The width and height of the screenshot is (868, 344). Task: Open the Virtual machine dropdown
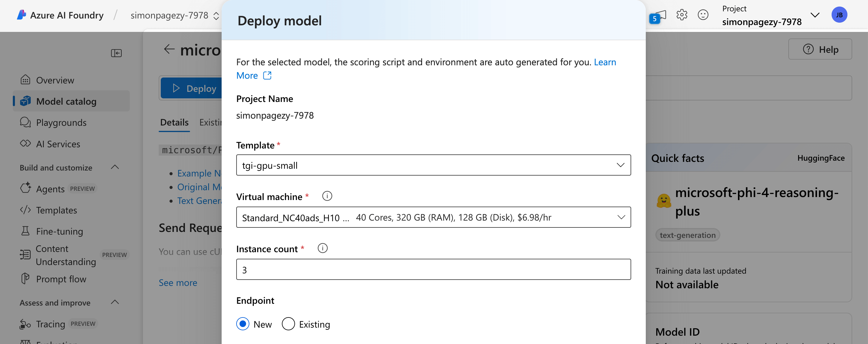click(433, 217)
